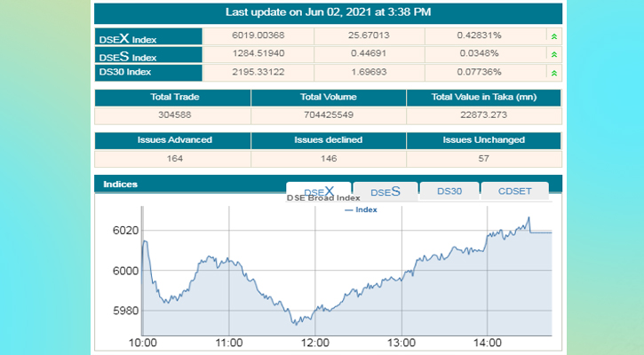Switch to the DSES chart tab
The image size is (644, 355).
click(386, 191)
